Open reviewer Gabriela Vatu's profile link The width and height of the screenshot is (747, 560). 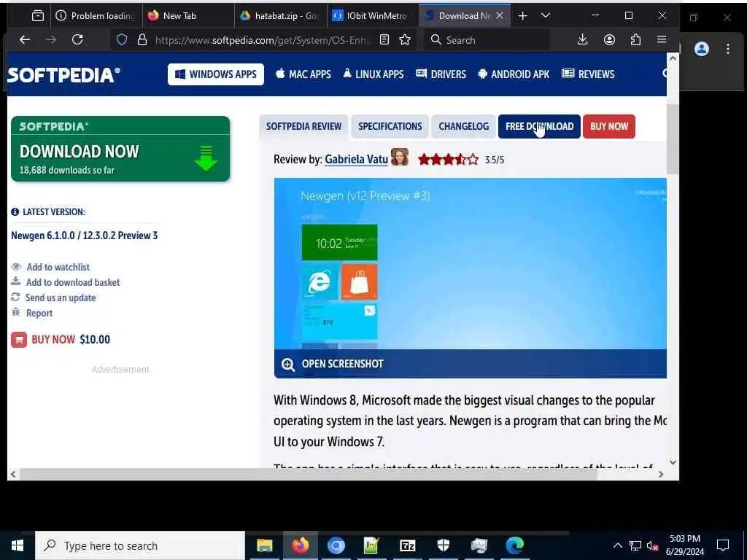(x=356, y=160)
